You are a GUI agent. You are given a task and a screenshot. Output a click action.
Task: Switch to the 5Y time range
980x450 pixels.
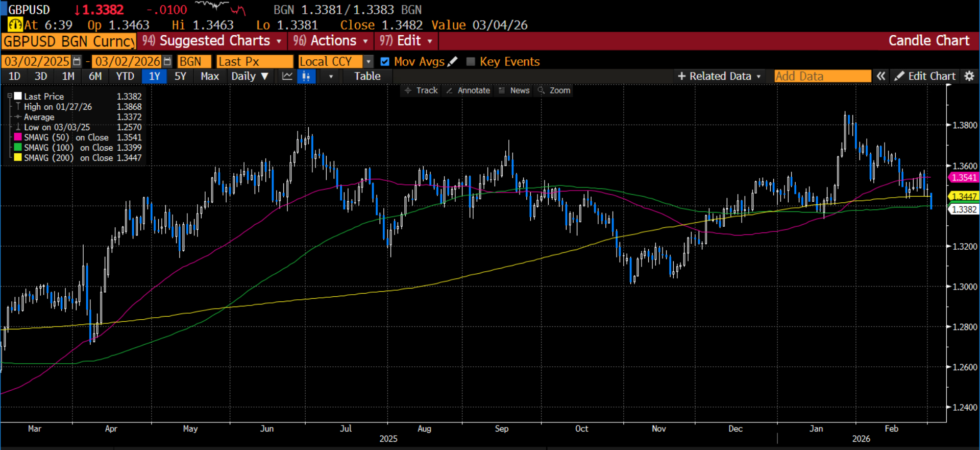pos(180,76)
